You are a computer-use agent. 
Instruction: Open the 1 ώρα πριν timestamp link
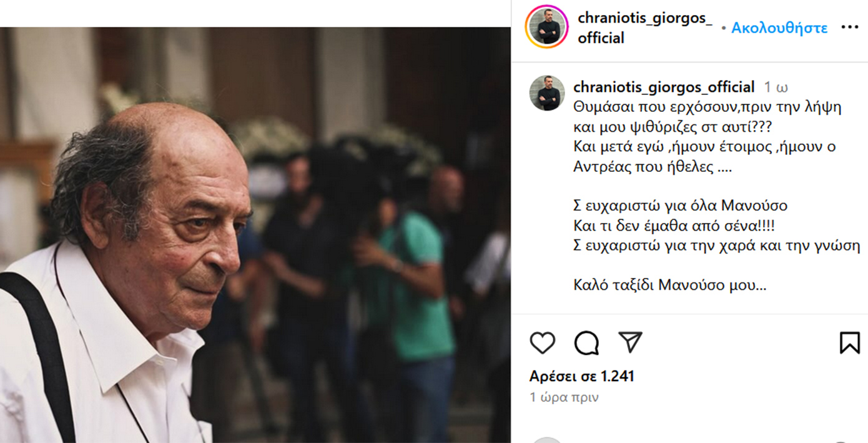564,397
